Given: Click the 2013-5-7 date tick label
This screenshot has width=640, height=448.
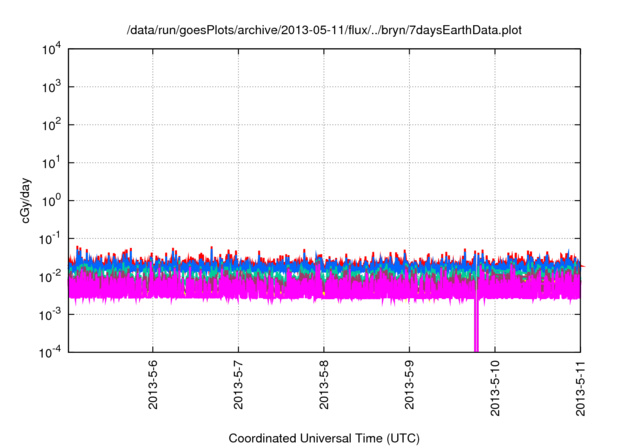Looking at the screenshot, I should (238, 385).
